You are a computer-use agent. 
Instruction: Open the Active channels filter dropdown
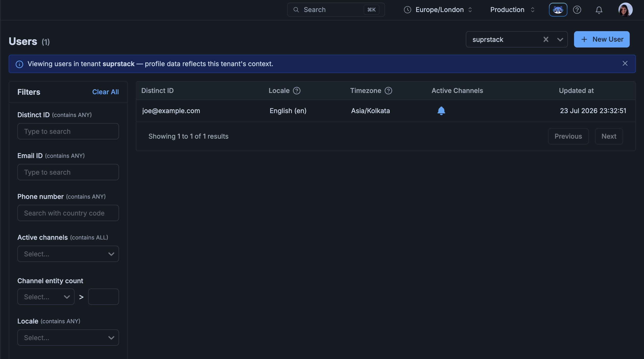coord(68,254)
